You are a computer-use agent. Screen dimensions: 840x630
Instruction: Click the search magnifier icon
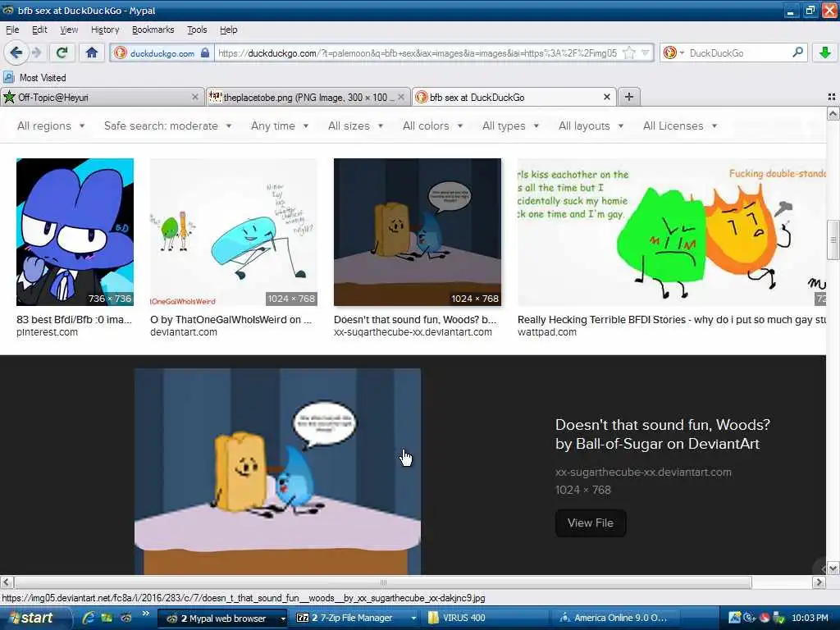coord(797,52)
